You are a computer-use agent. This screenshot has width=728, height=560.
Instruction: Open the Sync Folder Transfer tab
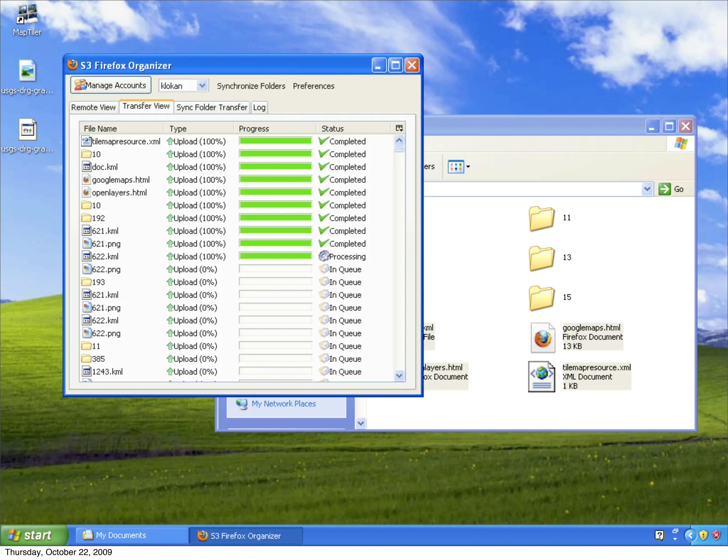pyautogui.click(x=212, y=107)
